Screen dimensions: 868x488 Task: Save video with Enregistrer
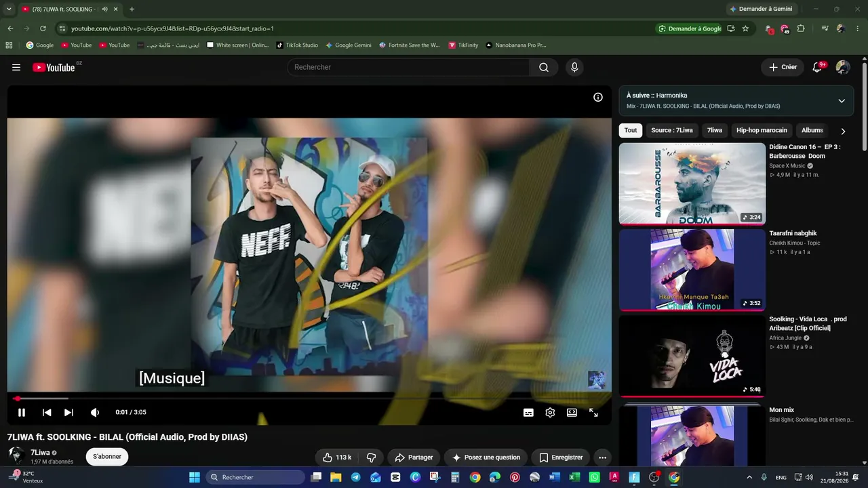pos(560,457)
